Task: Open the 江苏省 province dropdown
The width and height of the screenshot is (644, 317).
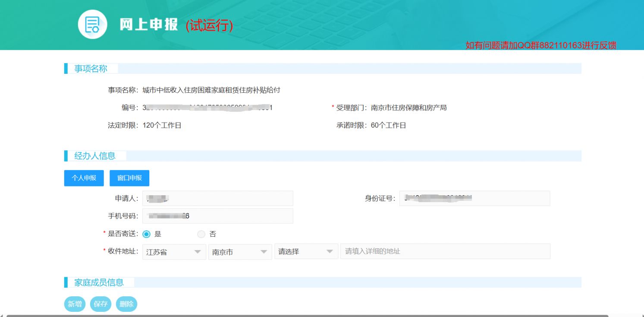Action: (x=174, y=252)
